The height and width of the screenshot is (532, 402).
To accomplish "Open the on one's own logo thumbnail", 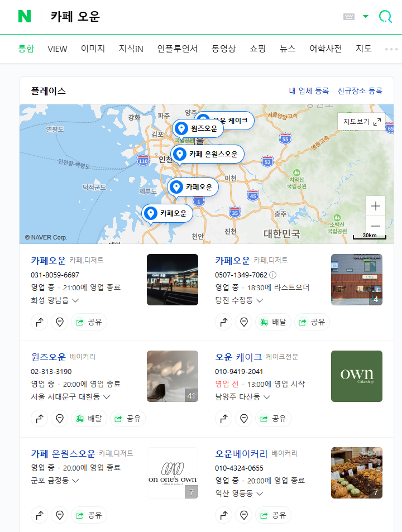I will (173, 473).
